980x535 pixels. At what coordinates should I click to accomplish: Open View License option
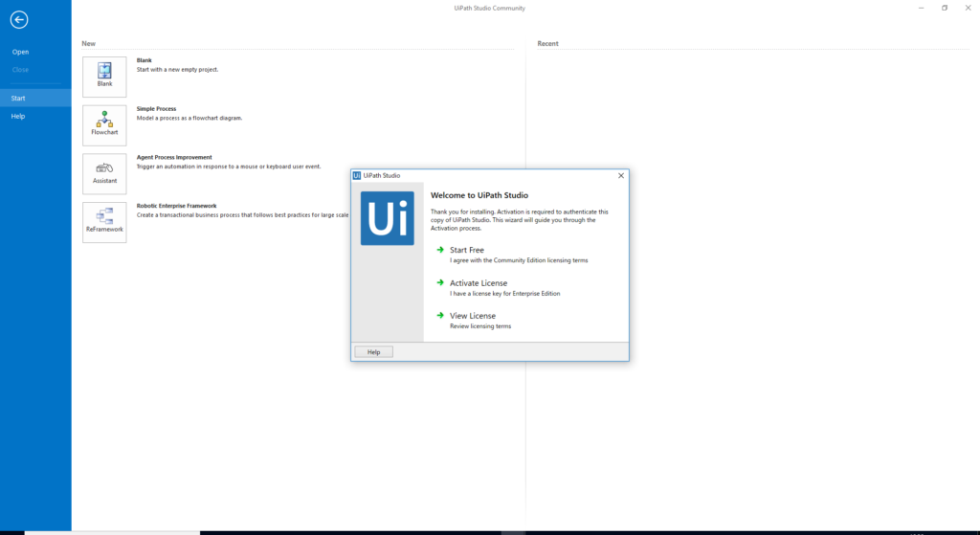(x=473, y=316)
